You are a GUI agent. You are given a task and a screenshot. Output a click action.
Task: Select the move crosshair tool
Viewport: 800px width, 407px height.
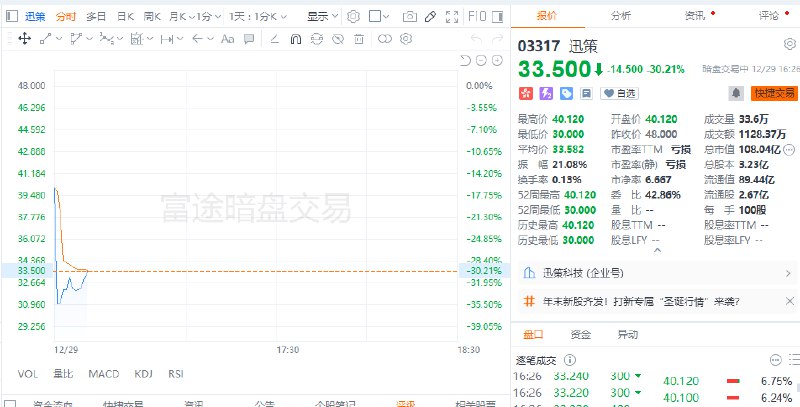pos(24,39)
